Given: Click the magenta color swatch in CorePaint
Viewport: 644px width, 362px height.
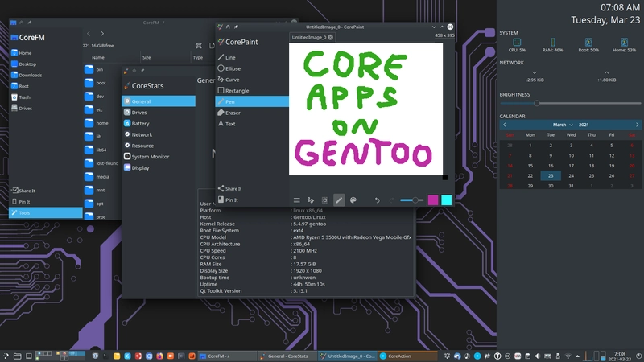Looking at the screenshot, I should [433, 200].
